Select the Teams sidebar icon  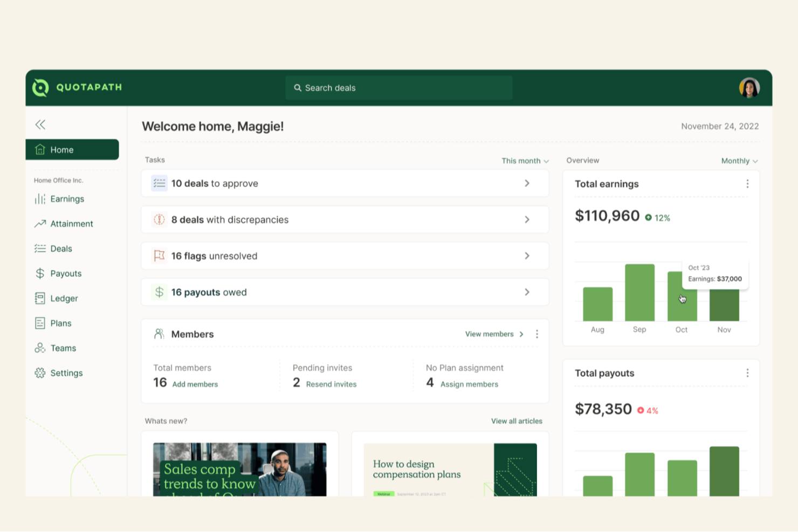[39, 348]
